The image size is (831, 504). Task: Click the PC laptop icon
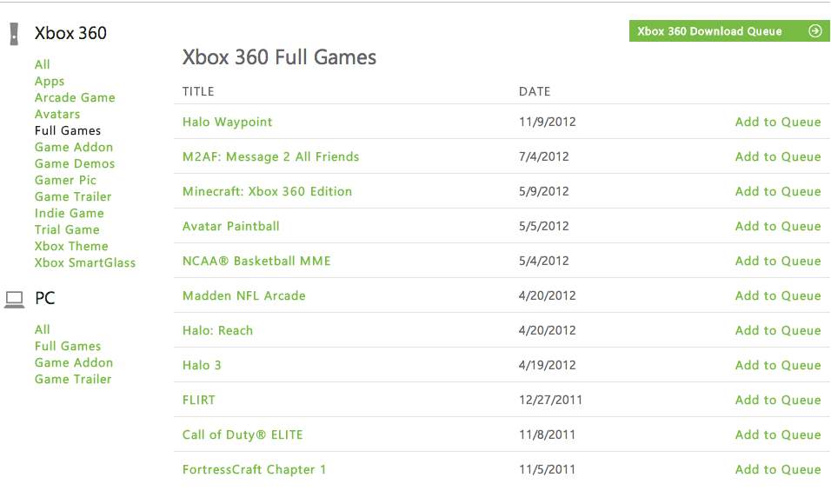[x=14, y=299]
